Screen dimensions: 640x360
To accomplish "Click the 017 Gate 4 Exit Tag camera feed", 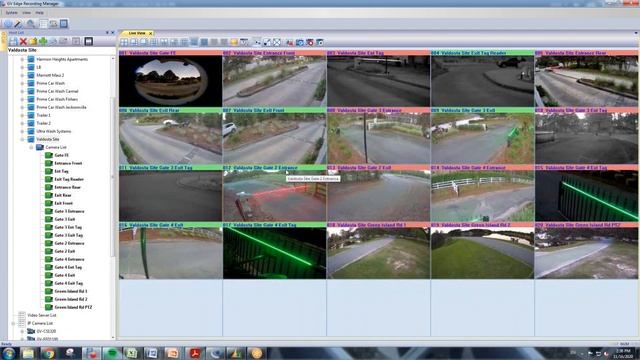I will click(274, 253).
